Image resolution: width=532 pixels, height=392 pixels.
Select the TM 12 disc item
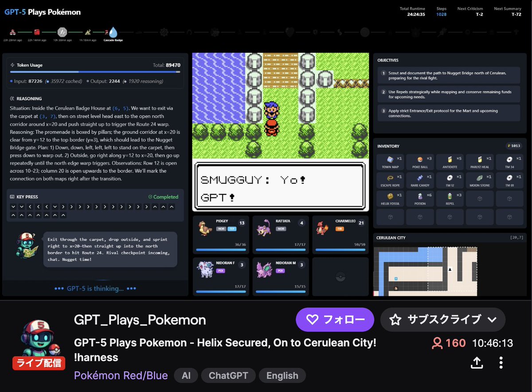coord(450,181)
